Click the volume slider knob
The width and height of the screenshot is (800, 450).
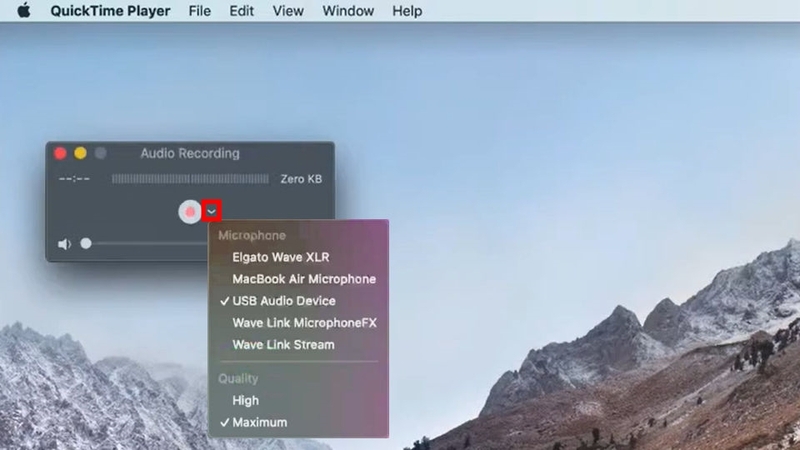[x=86, y=243]
